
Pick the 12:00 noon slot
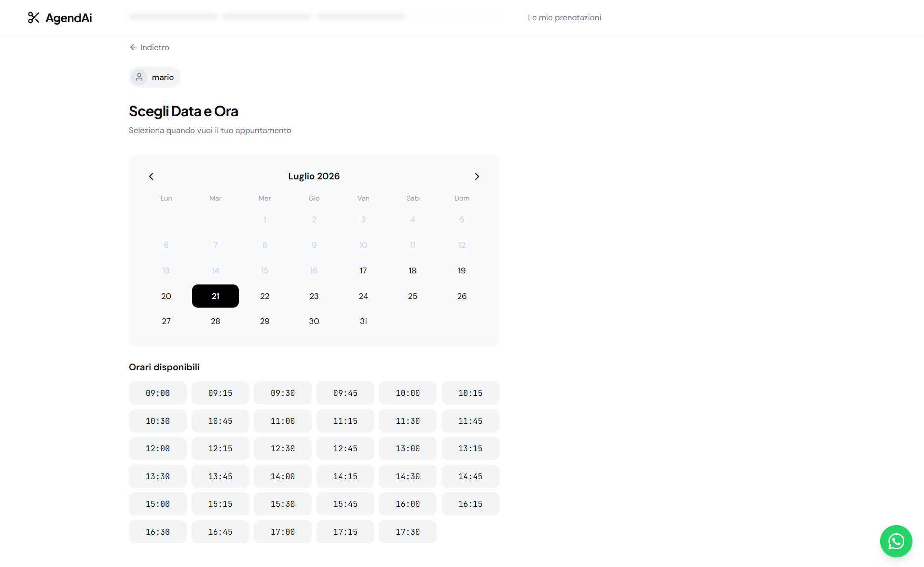point(158,448)
